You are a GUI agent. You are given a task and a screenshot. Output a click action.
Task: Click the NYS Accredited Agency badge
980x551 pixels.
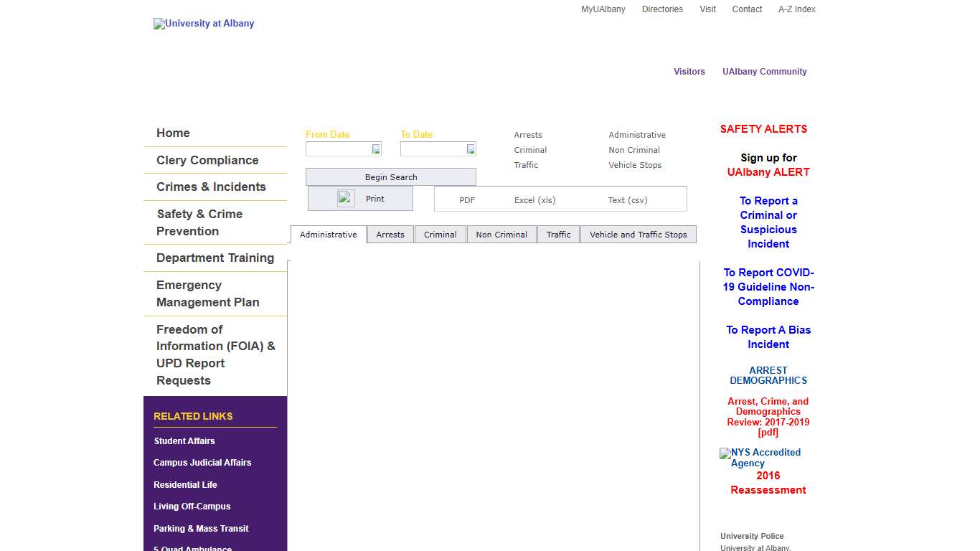pyautogui.click(x=760, y=458)
